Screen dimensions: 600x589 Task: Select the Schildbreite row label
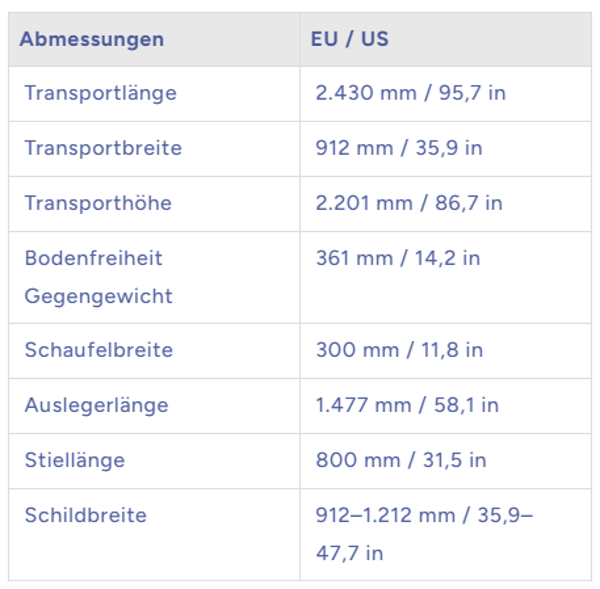coord(85,515)
